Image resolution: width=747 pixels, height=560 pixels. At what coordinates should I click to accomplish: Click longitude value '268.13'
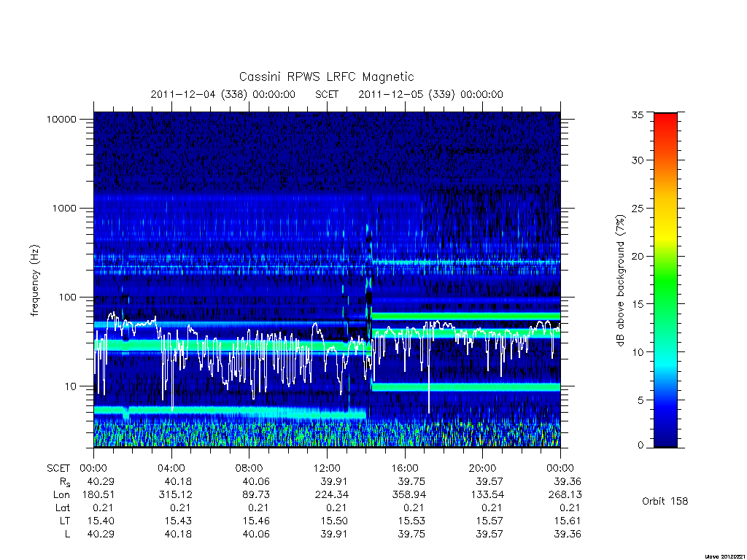click(565, 495)
